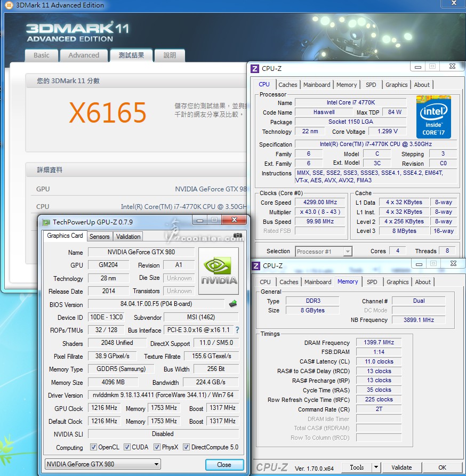Image resolution: width=466 pixels, height=476 pixels.
Task: Close the CPU-Z processor window
Action: [452, 66]
